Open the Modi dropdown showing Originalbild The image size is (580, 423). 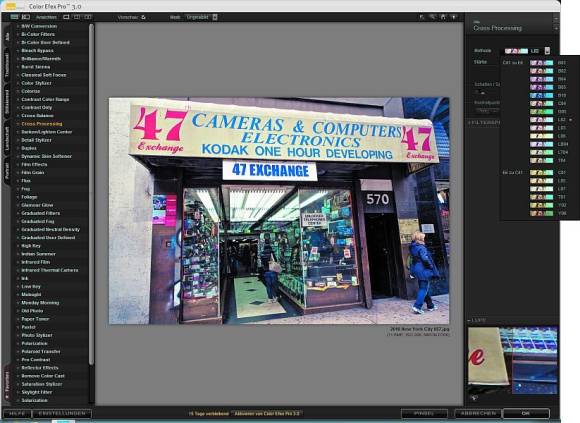click(x=201, y=17)
